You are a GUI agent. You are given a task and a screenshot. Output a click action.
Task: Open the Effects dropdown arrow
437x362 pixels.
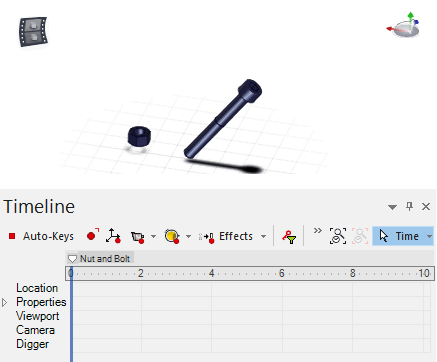click(263, 236)
